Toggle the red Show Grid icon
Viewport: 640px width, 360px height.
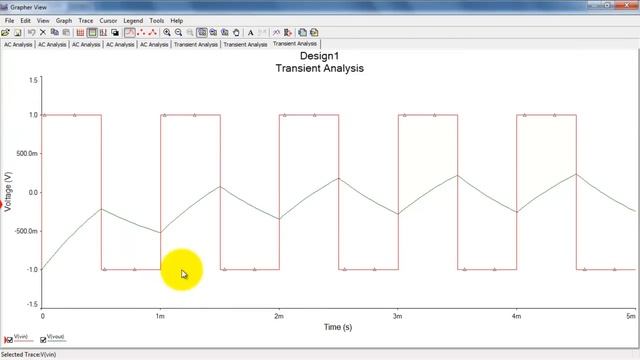(x=80, y=33)
